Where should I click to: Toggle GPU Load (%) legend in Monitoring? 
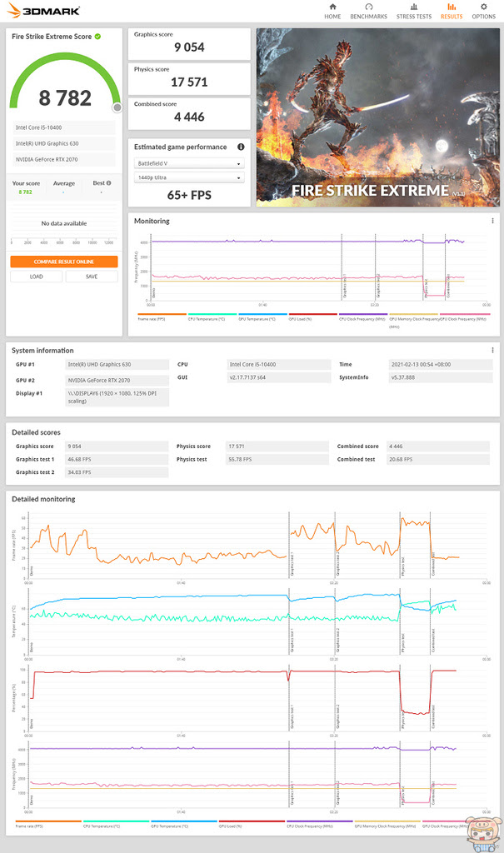(x=313, y=317)
